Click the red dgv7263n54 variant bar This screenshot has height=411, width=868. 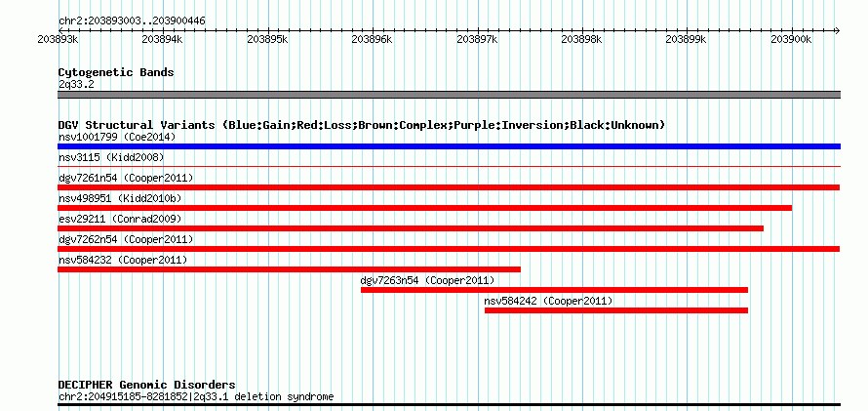pos(555,290)
